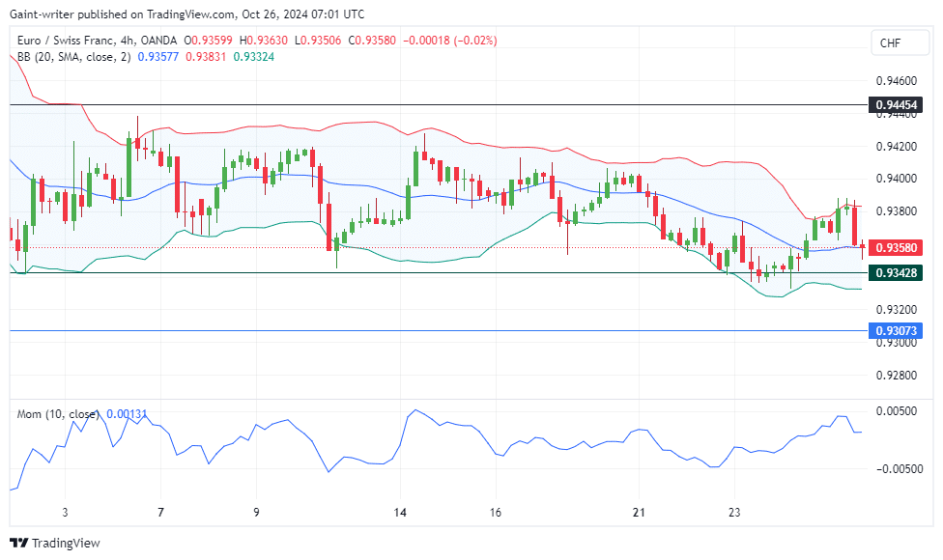Click the BB basis value 0.93577
The height and width of the screenshot is (560, 943).
coord(158,56)
